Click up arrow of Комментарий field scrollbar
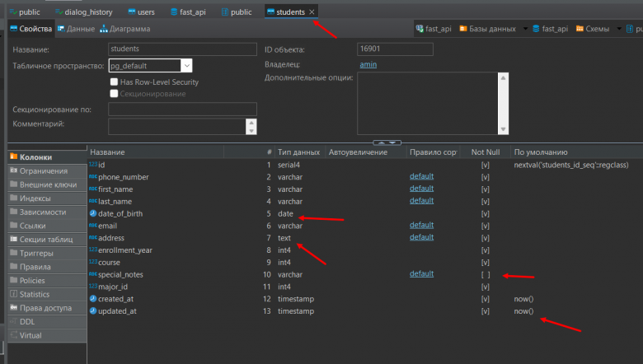The image size is (643, 364). [x=251, y=123]
